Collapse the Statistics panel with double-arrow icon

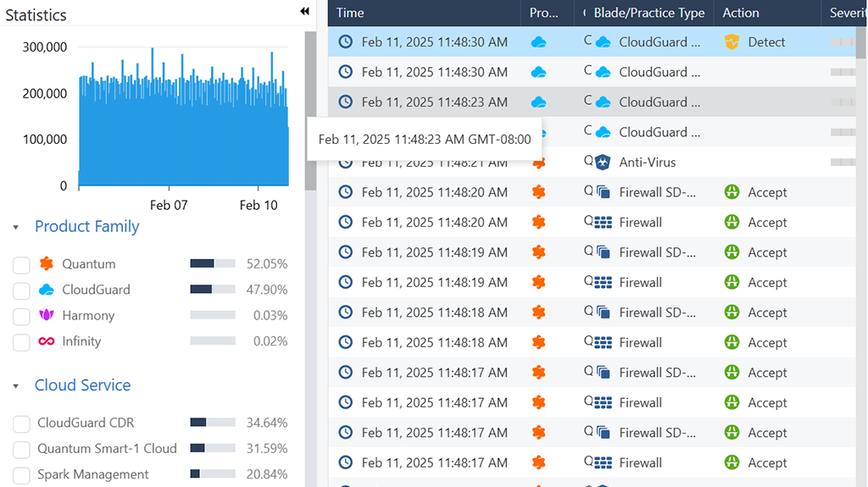[x=304, y=11]
